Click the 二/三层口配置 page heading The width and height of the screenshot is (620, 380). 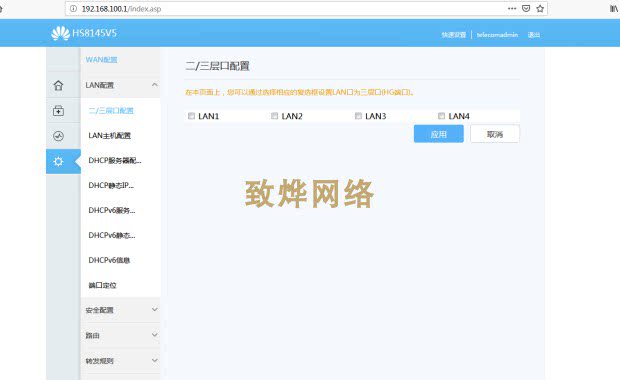tap(217, 66)
